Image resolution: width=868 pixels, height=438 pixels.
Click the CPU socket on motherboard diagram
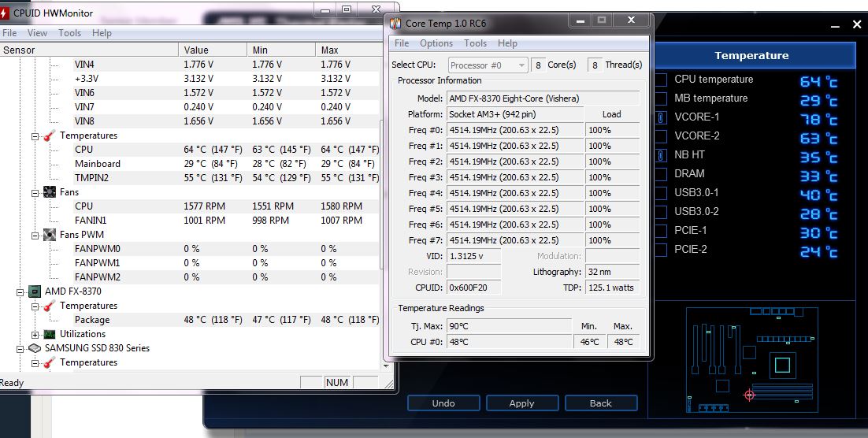tap(782, 366)
